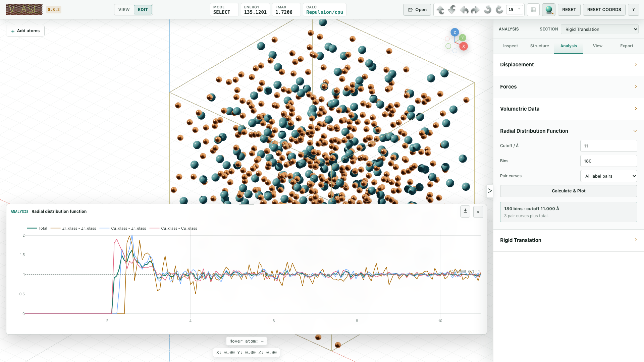This screenshot has width=644, height=362.
Task: Click the rotate-down curved arrow icon
Action: [x=452, y=10]
